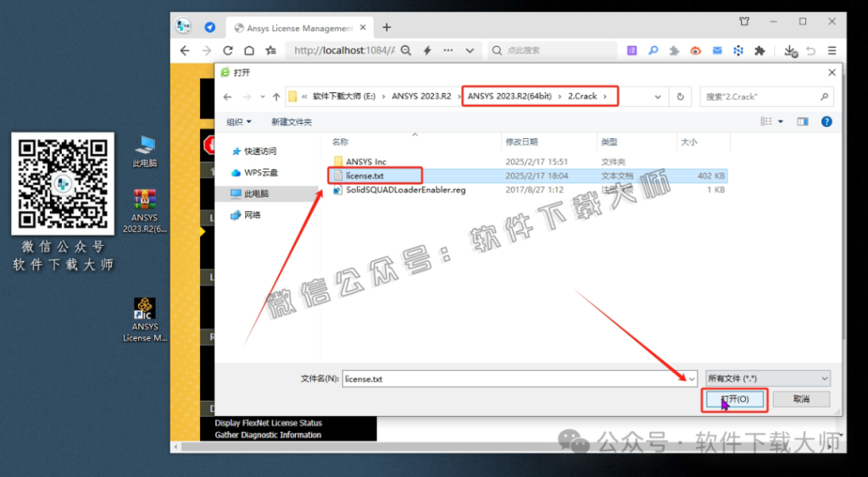Click the browser favorites star icon
This screenshot has width=868, height=477.
[x=270, y=50]
